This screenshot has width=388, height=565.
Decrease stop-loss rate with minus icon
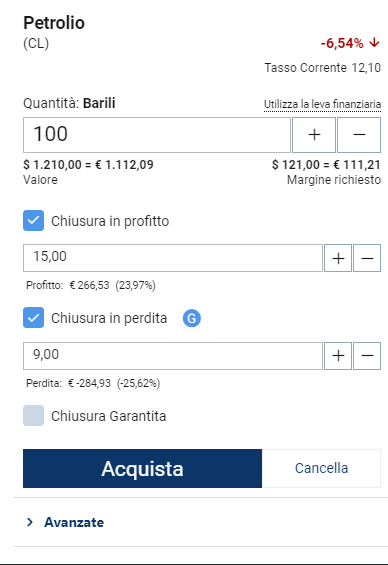(x=367, y=356)
